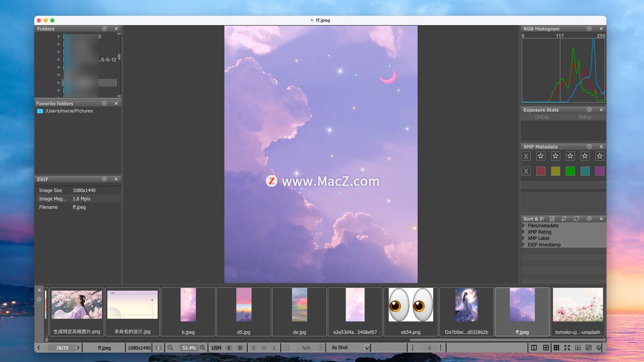Toggle the L button in the bottom bar

(274, 348)
